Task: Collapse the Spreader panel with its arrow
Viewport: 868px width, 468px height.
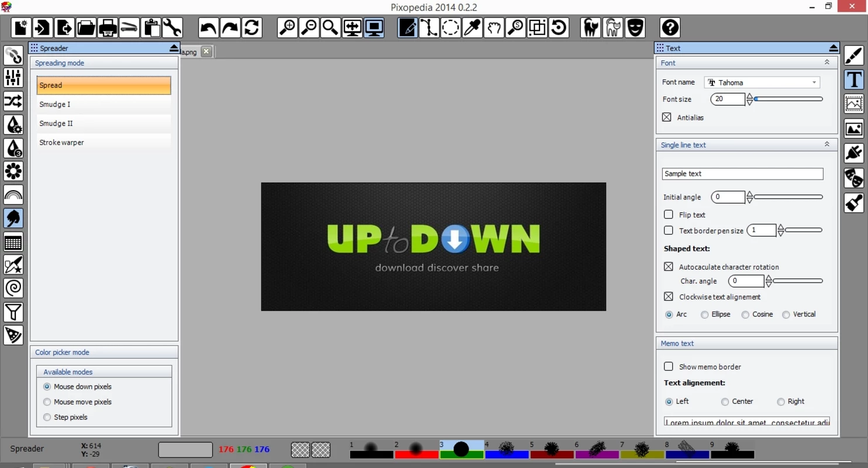Action: click(174, 48)
